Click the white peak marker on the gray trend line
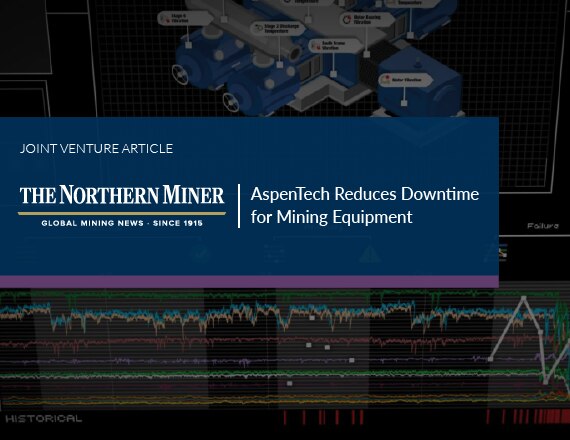Viewport: 570px width, 440px height. point(523,298)
